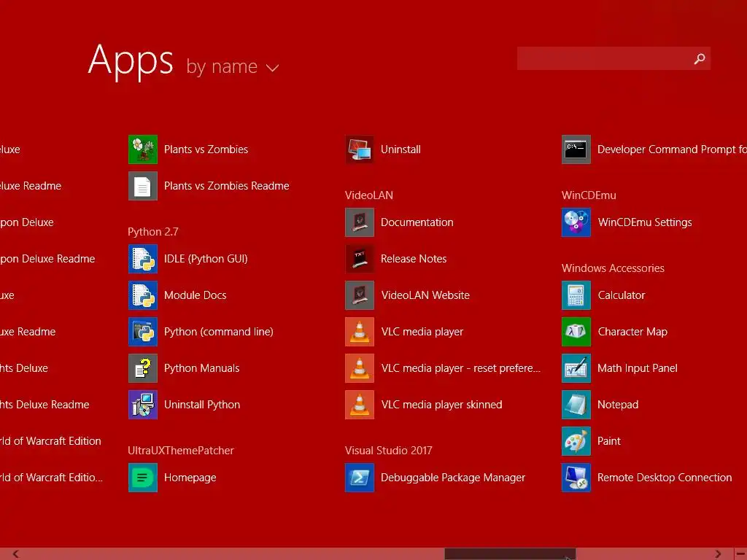747x560 pixels.
Task: Launch the Paint palette icon
Action: click(x=576, y=441)
